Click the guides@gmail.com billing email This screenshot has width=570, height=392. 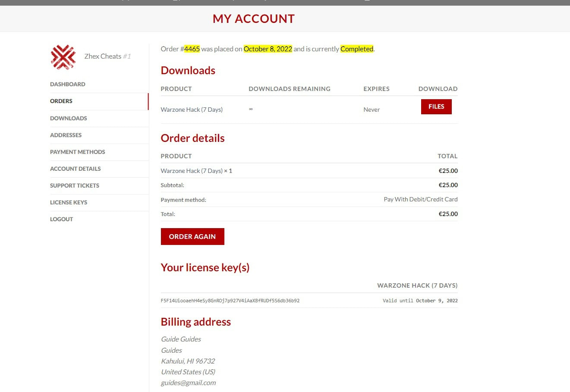pos(188,383)
